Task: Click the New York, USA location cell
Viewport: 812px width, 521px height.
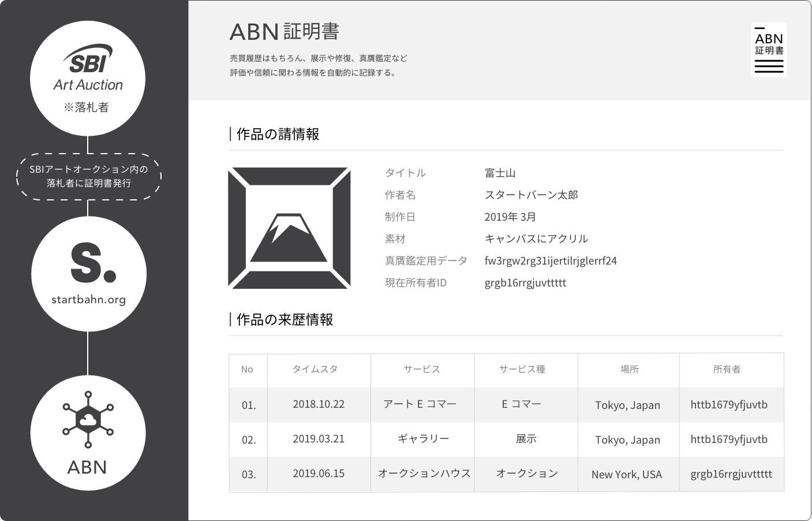Action: (x=628, y=474)
